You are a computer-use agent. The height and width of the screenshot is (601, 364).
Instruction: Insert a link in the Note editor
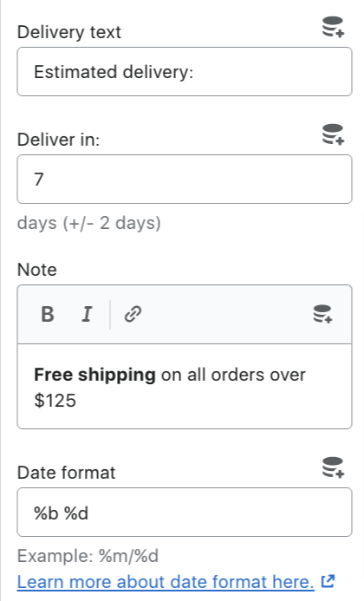coord(133,314)
